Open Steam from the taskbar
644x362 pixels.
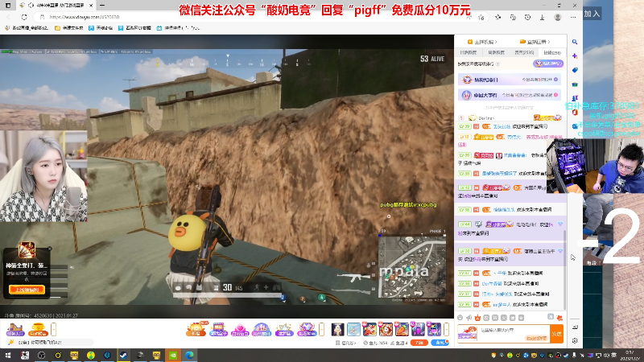tap(123, 355)
